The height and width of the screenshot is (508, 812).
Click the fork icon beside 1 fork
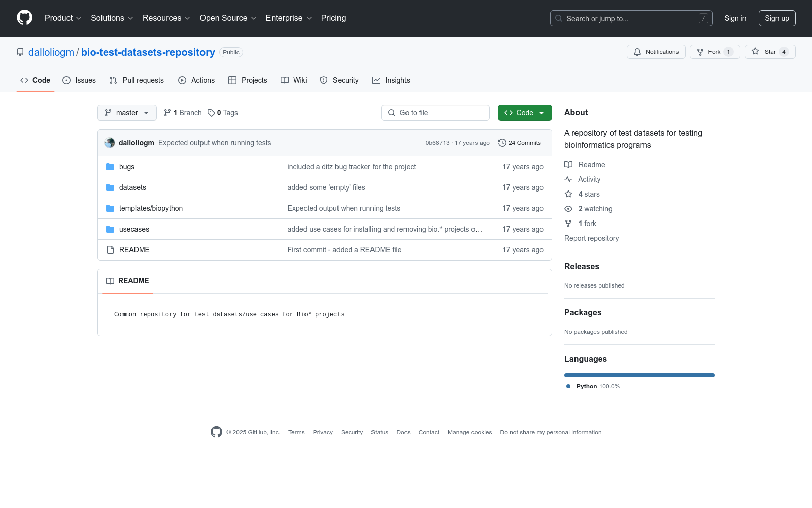tap(568, 224)
